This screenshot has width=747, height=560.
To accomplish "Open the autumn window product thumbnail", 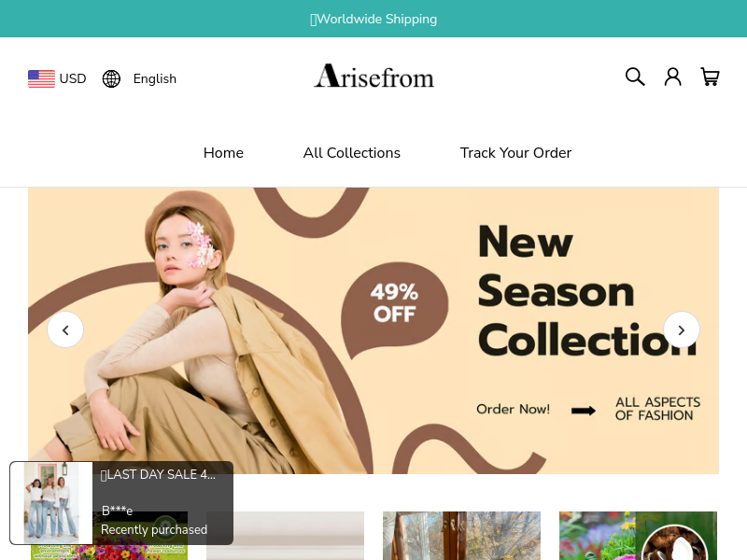I will click(461, 536).
